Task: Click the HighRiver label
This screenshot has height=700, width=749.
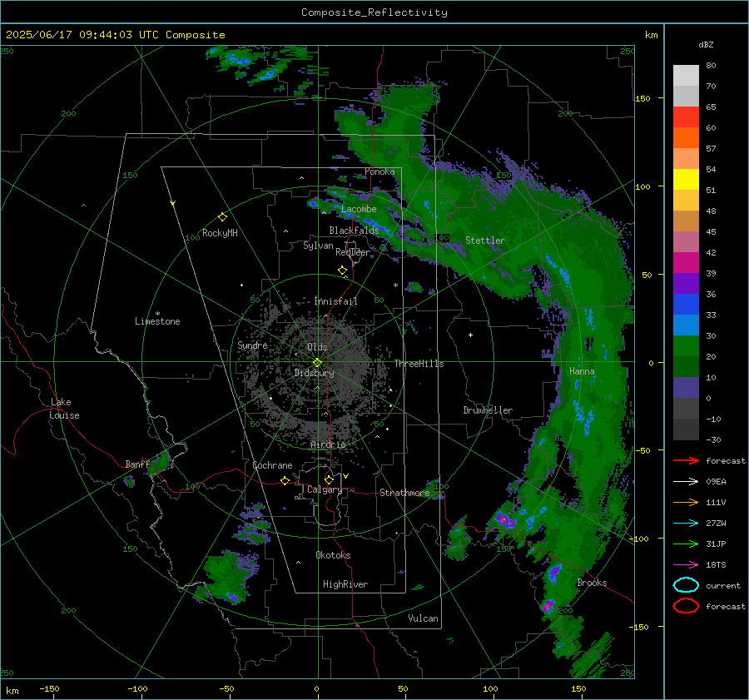Action: 345,584
